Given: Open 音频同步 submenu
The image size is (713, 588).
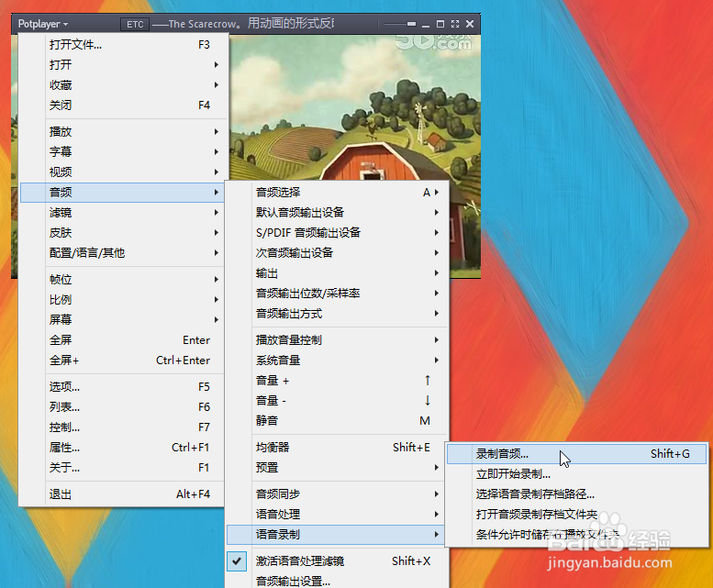Looking at the screenshot, I should point(337,494).
